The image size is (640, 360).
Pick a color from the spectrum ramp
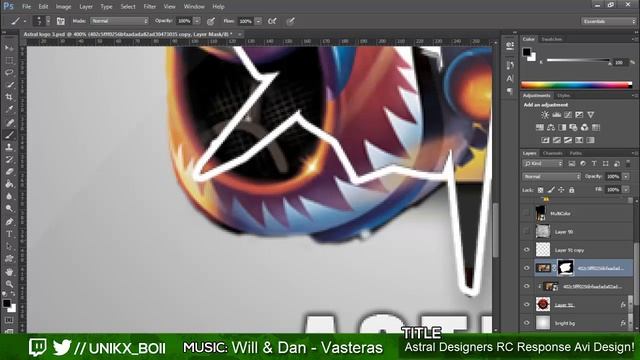(x=576, y=85)
